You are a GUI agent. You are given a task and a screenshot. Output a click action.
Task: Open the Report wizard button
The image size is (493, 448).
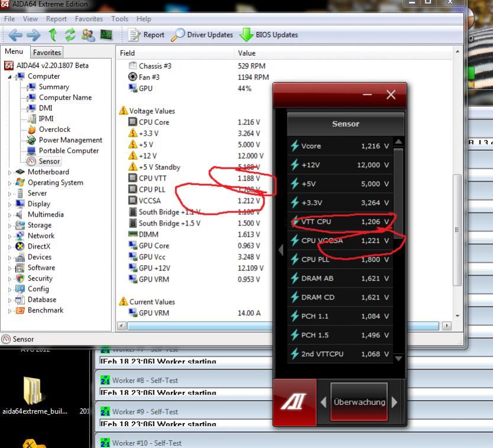(x=146, y=35)
